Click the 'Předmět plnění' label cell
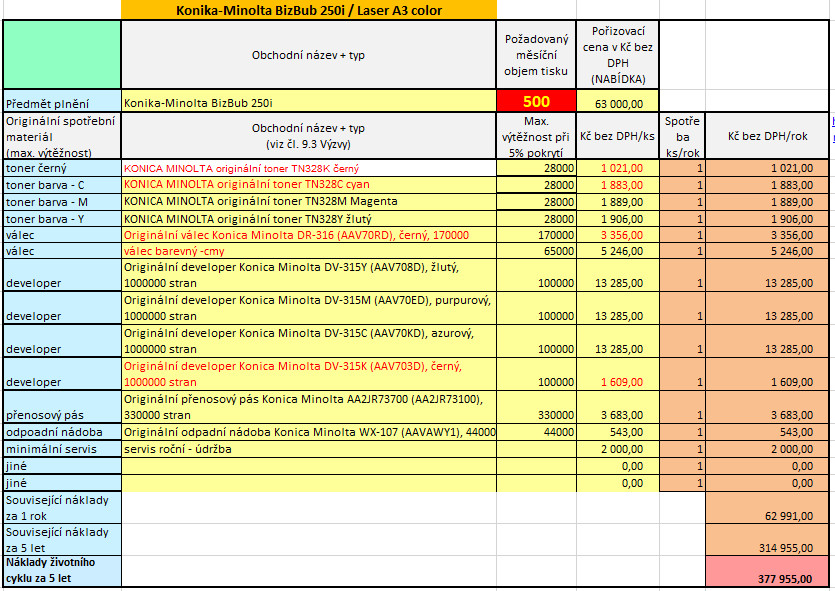Image resolution: width=835 pixels, height=591 pixels. 62,101
